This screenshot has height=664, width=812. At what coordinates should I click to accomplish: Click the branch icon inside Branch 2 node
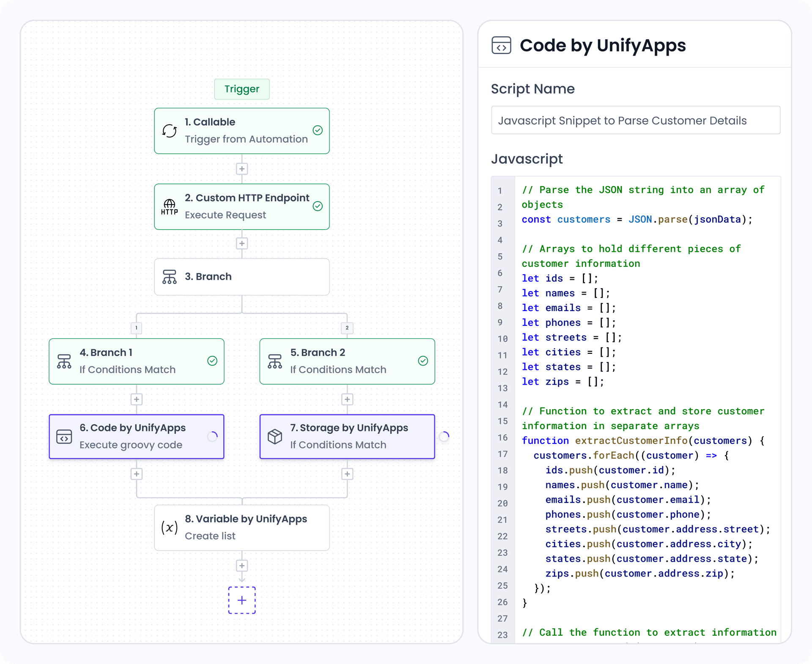[x=275, y=361]
